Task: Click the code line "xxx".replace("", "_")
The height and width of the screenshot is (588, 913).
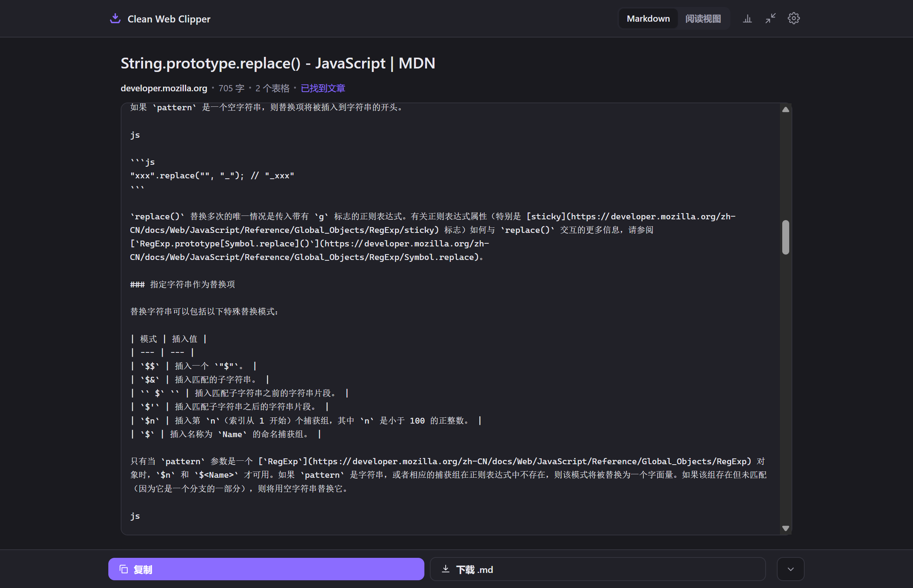Action: click(212, 176)
